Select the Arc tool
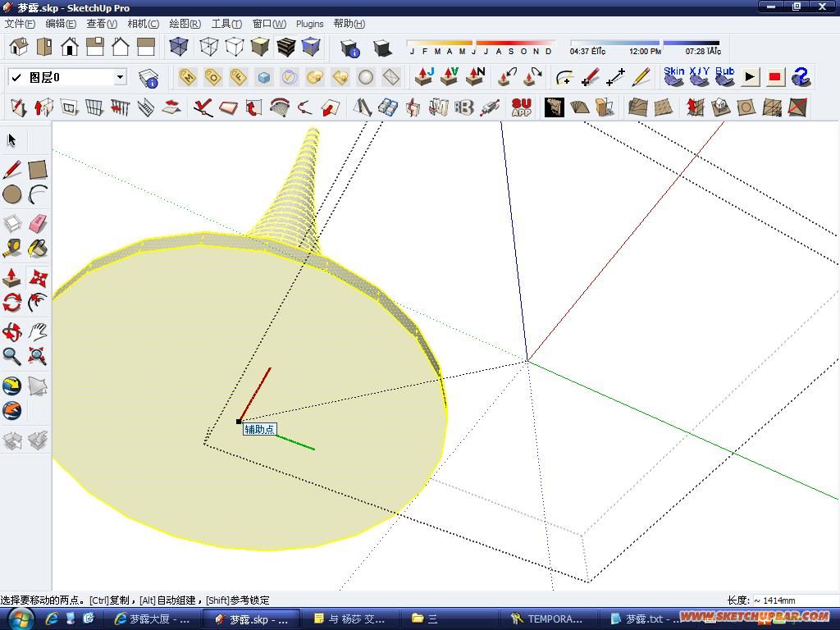Viewport: 840px width, 630px height. coord(38,194)
